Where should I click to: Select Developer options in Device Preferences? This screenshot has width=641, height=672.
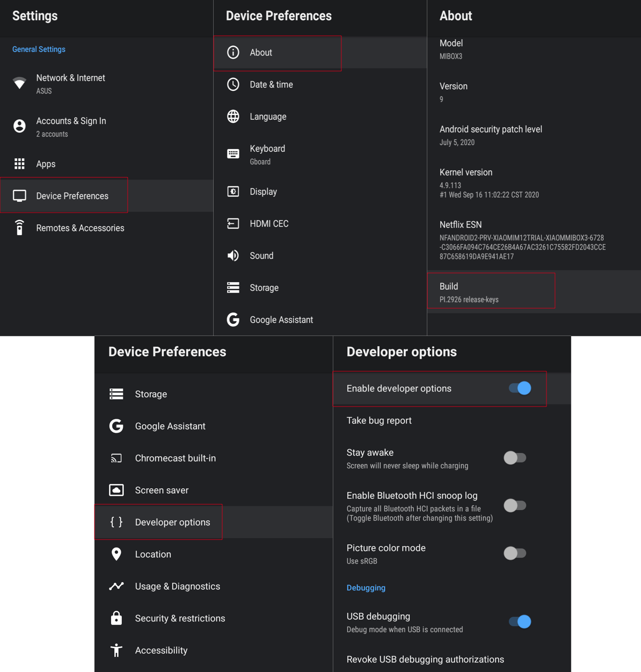pos(172,522)
